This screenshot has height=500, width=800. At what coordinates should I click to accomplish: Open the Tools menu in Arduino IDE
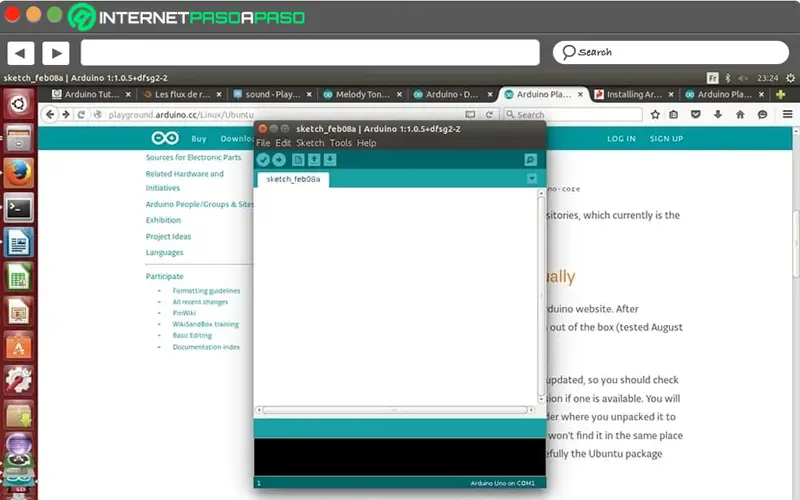[340, 143]
